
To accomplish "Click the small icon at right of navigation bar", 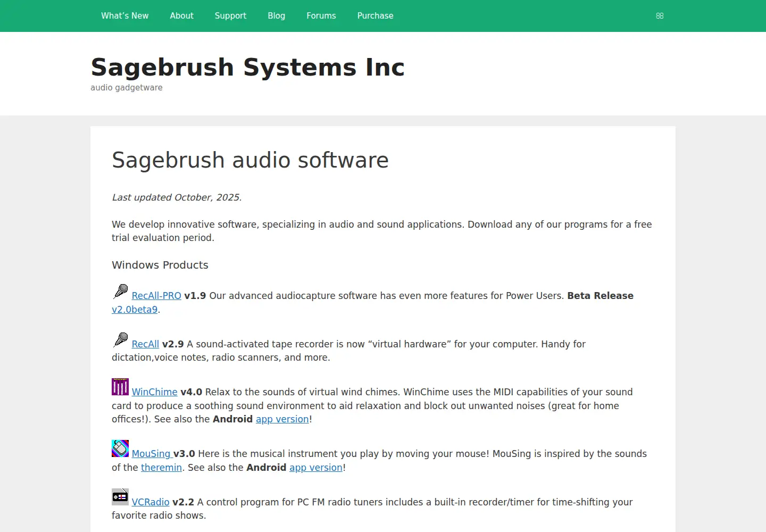I will [x=660, y=16].
